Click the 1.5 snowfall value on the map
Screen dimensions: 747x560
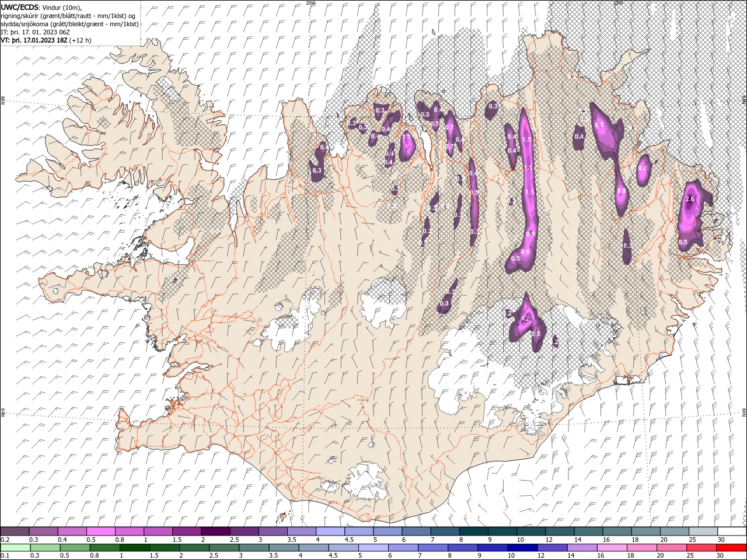tap(526, 139)
